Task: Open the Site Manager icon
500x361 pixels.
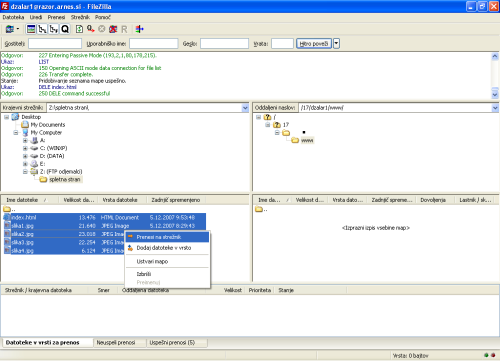Action: coord(10,29)
